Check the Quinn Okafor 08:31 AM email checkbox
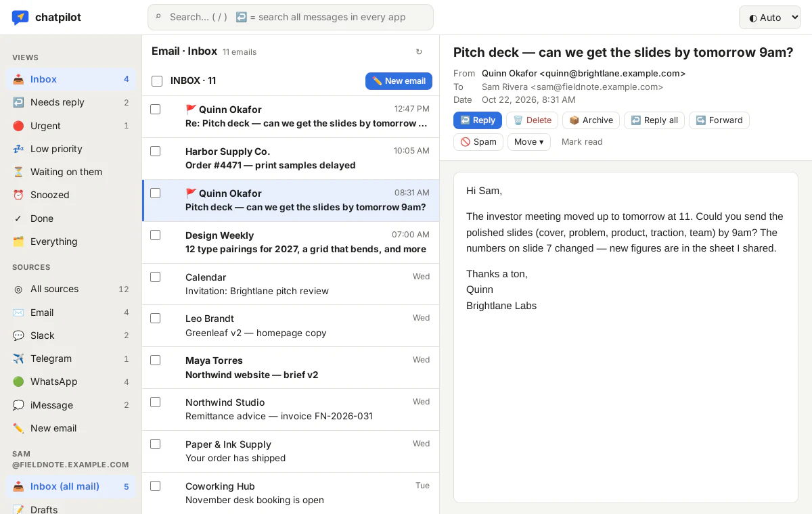The height and width of the screenshot is (514, 812). 155,193
